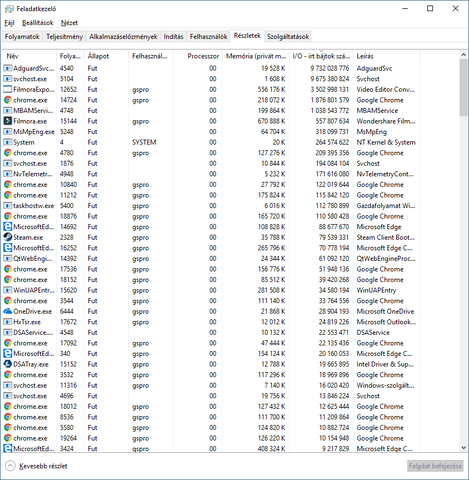Click the taskhostw.exe process icon

7,206
